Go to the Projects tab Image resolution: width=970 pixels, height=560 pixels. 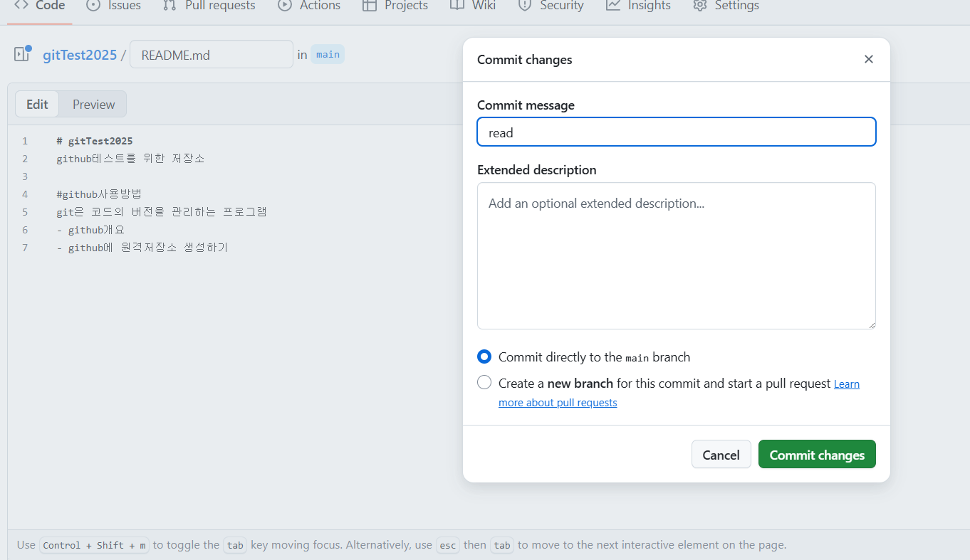pos(395,6)
